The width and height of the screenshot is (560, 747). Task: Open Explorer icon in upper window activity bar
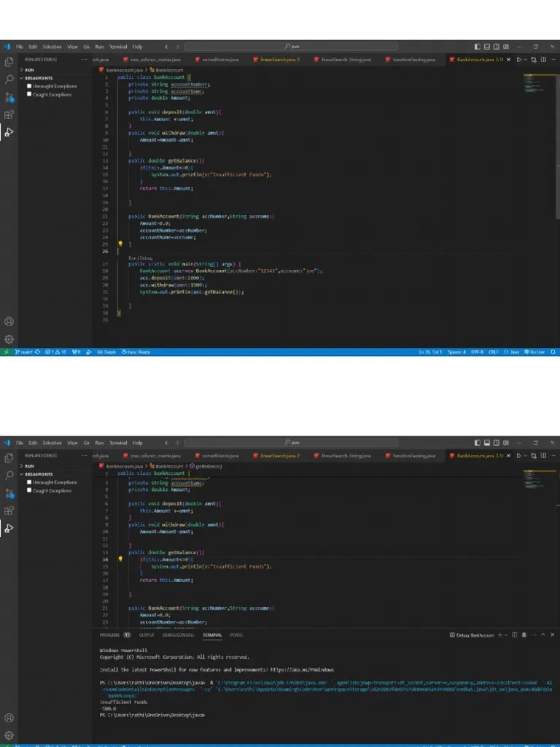[9, 61]
